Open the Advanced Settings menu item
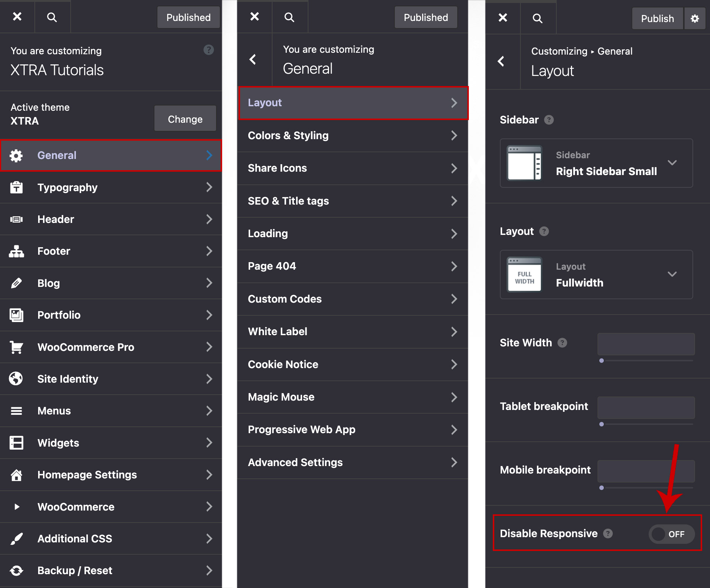This screenshot has width=710, height=588. (x=352, y=463)
